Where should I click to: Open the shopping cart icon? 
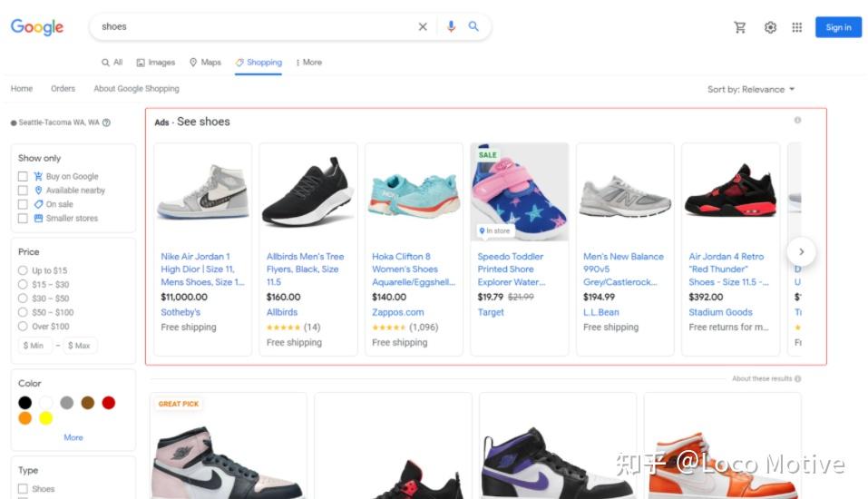(x=739, y=27)
